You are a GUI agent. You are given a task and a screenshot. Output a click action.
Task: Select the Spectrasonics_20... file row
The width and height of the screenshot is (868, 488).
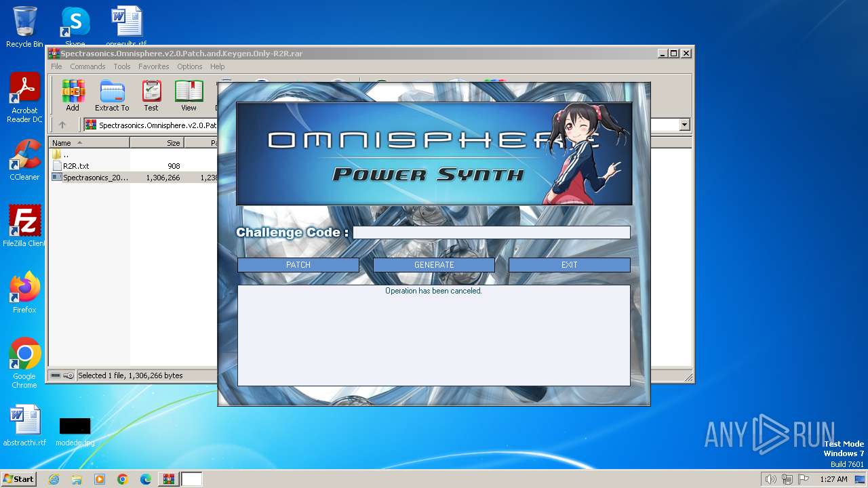click(x=133, y=178)
